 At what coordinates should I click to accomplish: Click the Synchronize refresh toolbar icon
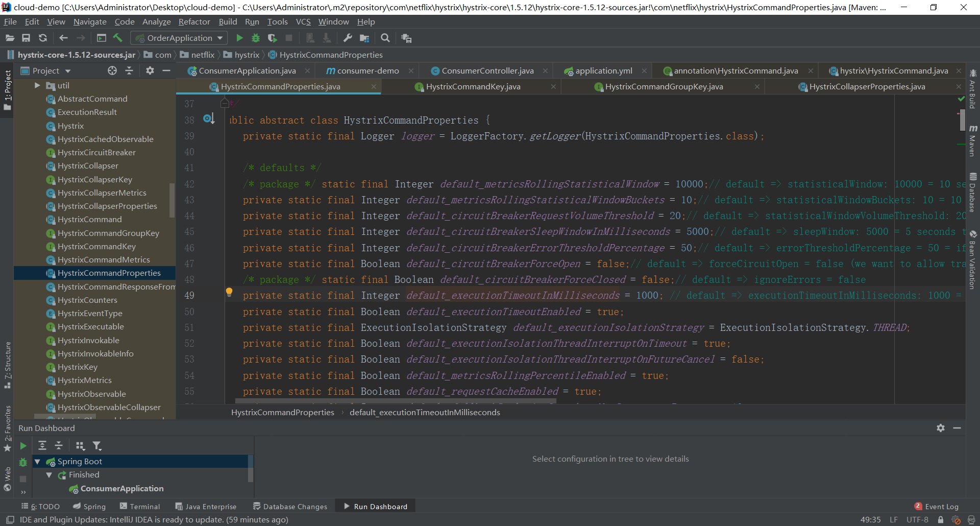point(43,38)
